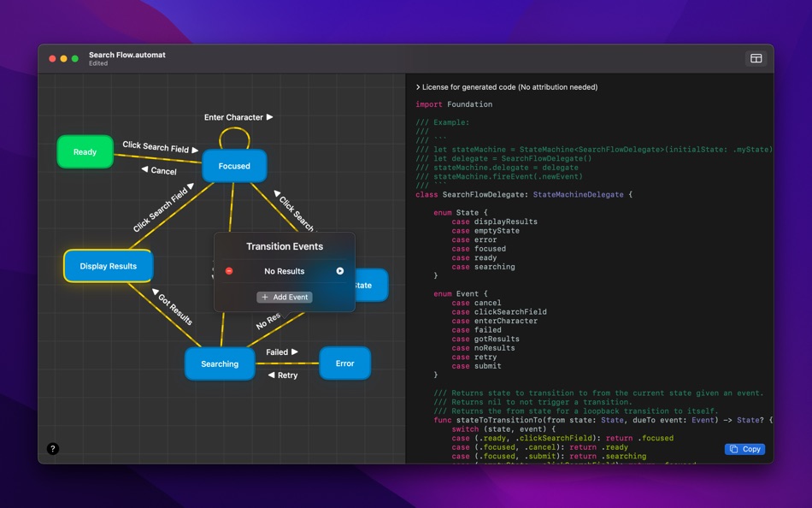This screenshot has height=508, width=812.
Task: Click the 'case gotResults' code line
Action: tap(485, 339)
